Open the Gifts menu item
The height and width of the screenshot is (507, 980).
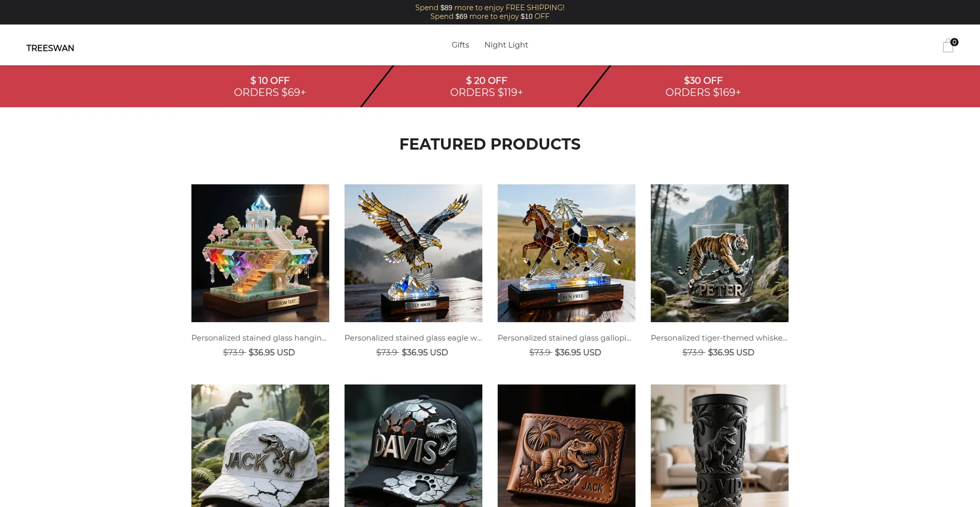point(460,45)
